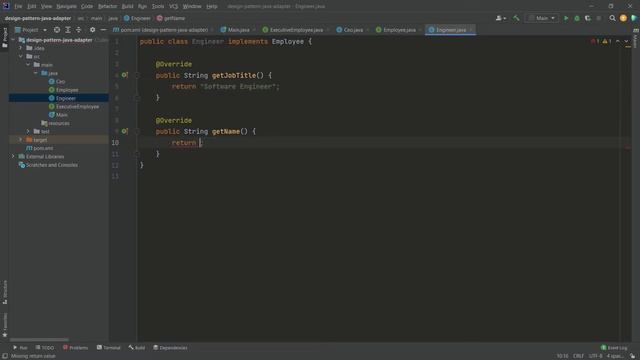
Task: Open the Dependencies tool window
Action: coord(170,348)
